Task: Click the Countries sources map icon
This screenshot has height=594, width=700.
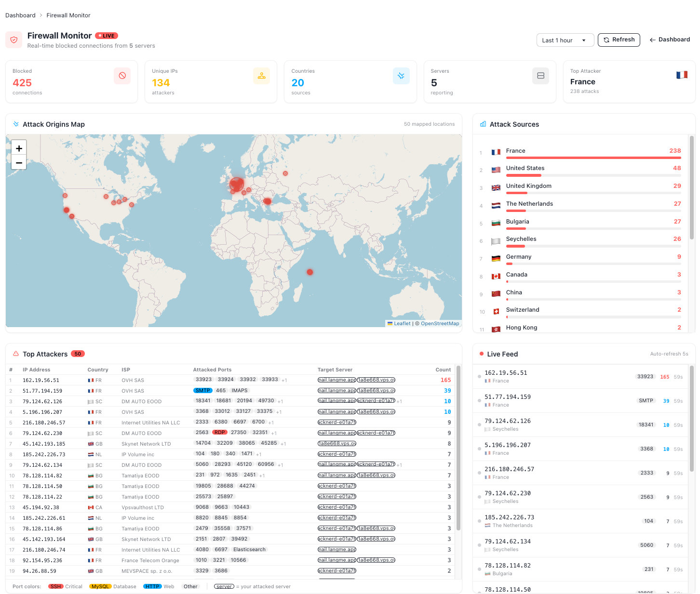Action: pyautogui.click(x=401, y=76)
